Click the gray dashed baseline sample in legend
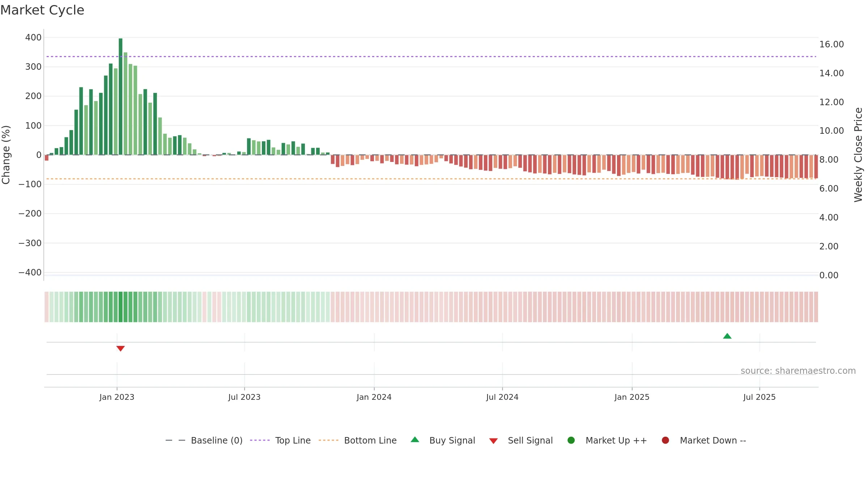This screenshot has width=868, height=488. point(175,440)
